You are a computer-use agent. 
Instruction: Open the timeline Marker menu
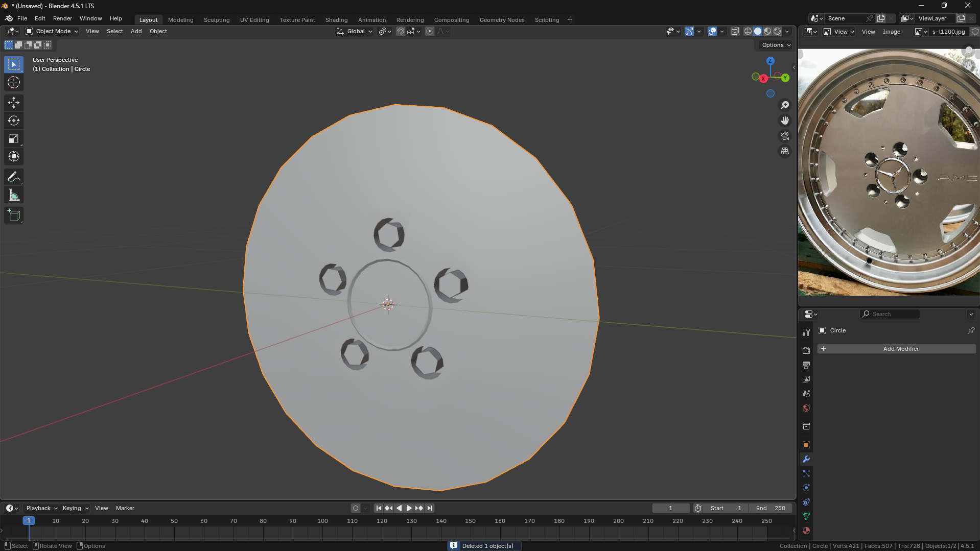pos(125,508)
